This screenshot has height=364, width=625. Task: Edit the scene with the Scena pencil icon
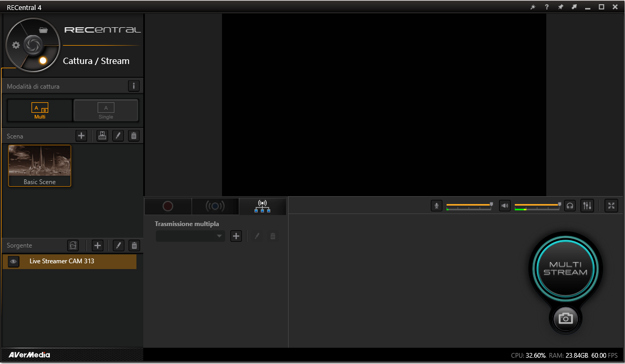coord(118,136)
